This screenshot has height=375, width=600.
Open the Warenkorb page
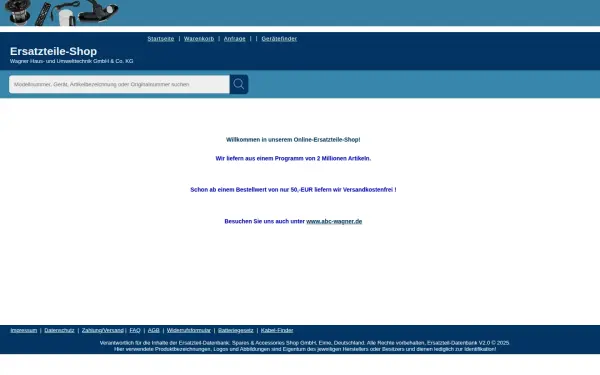tap(199, 39)
